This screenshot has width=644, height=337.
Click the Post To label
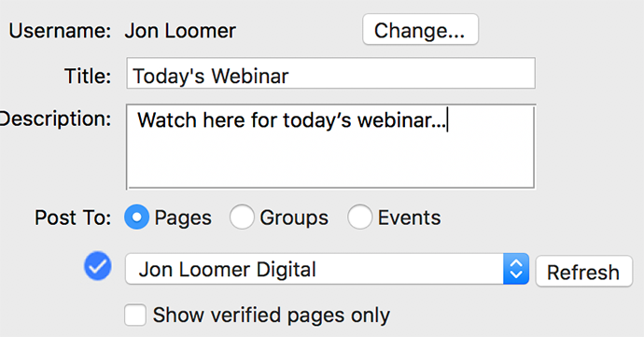(73, 218)
